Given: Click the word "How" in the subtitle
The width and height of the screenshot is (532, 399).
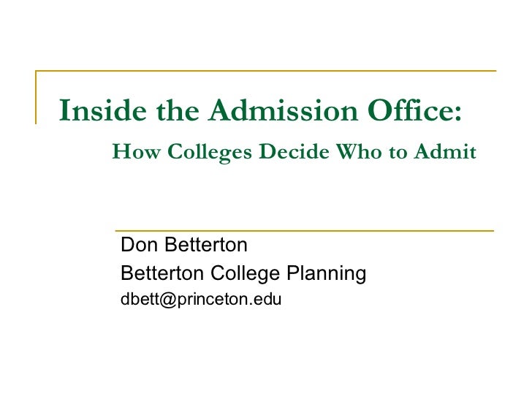Looking at the screenshot, I should coord(136,151).
